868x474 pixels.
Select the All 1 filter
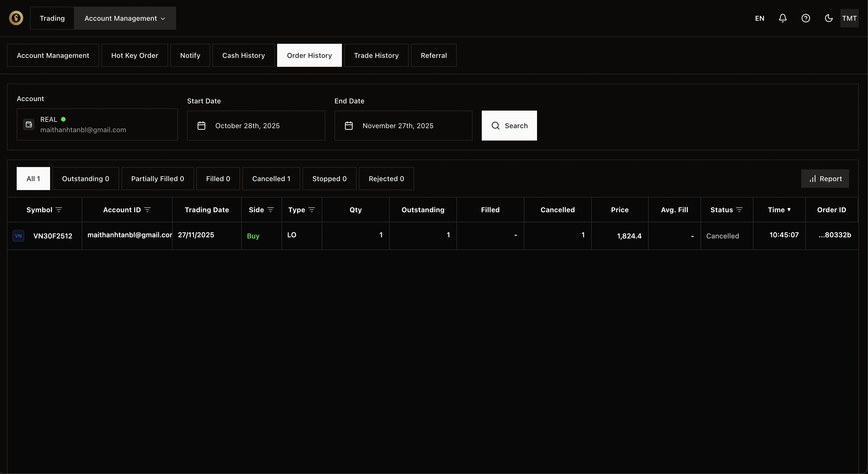(33, 179)
